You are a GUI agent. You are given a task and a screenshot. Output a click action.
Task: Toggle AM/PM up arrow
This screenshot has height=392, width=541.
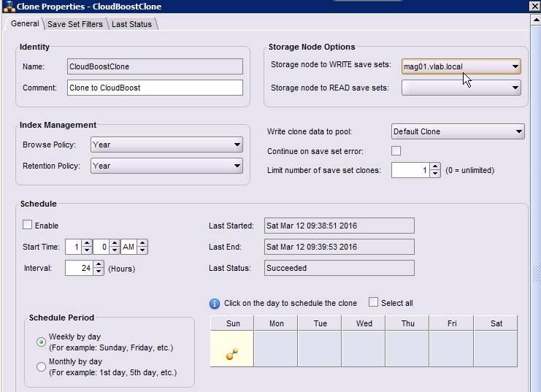tap(142, 243)
